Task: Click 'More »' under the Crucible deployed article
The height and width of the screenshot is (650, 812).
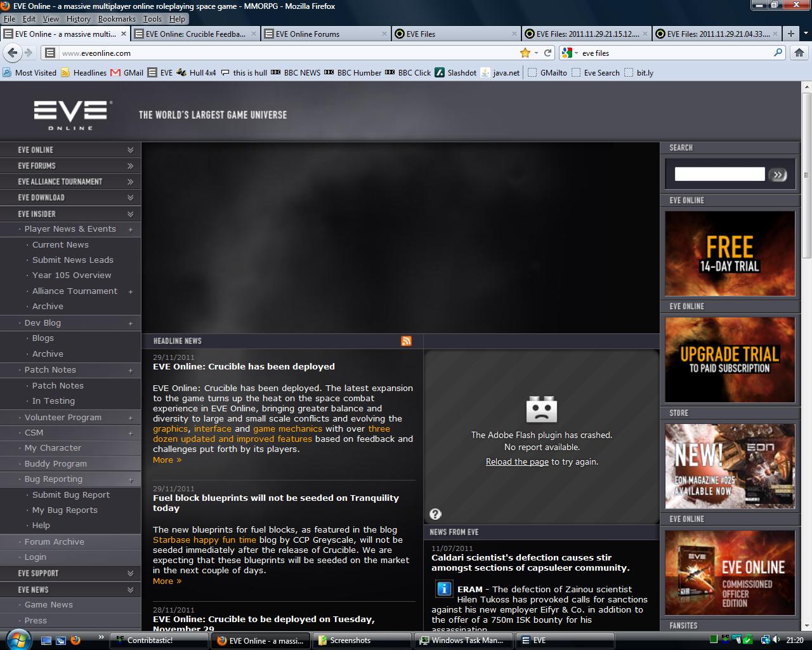Action: click(x=167, y=460)
